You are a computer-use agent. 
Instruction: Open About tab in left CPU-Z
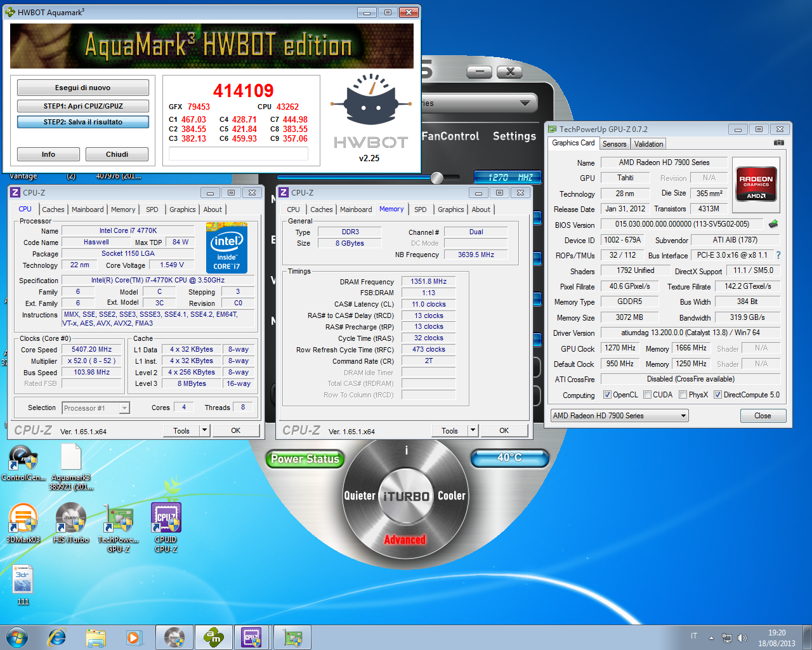[213, 209]
